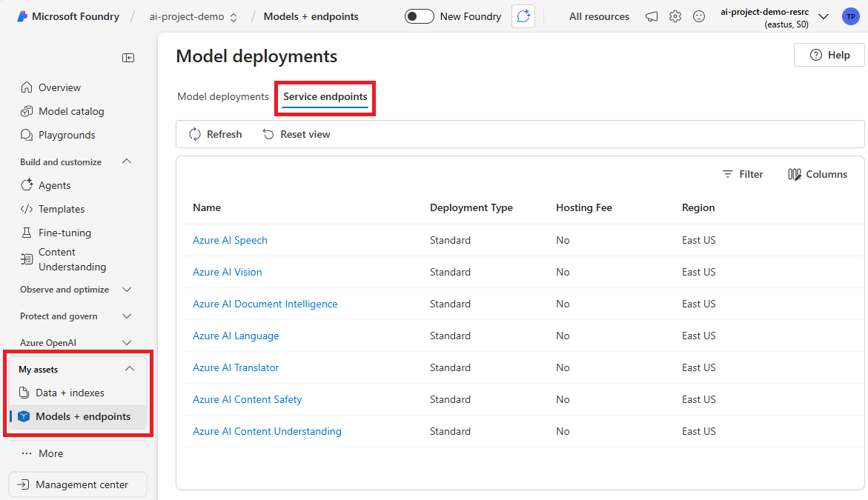Screen dimensions: 868x500
Task: Click the Columns edit icon
Action: tap(795, 174)
